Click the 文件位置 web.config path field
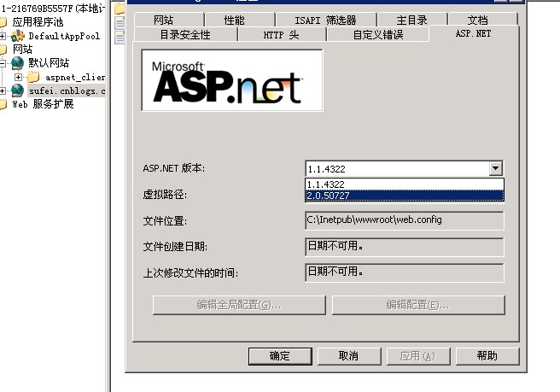Screen dimensions: 560x392 pyautogui.click(x=405, y=220)
